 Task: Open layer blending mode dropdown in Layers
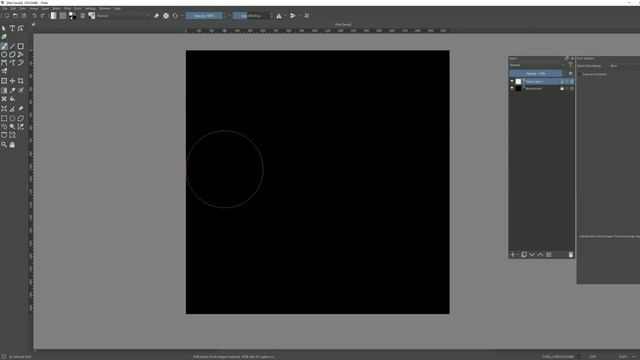537,65
